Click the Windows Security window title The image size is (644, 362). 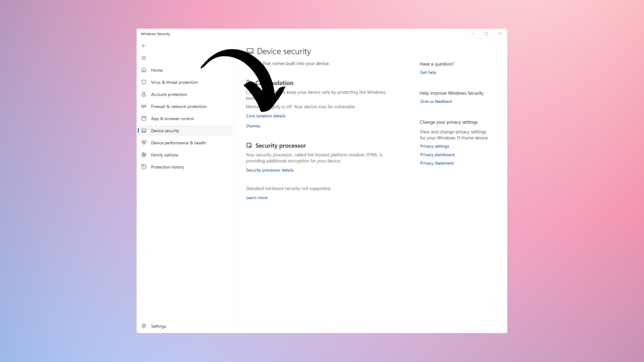(x=156, y=34)
